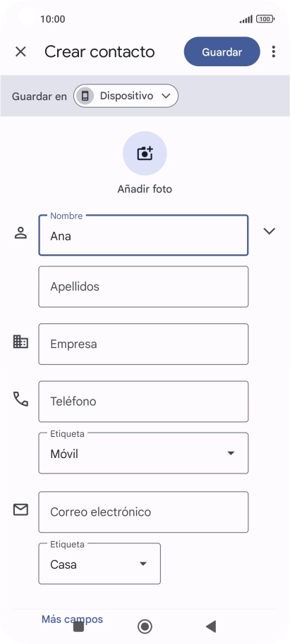Image resolution: width=290 pixels, height=644 pixels.
Task: Select the Empresa input field
Action: coord(143,344)
